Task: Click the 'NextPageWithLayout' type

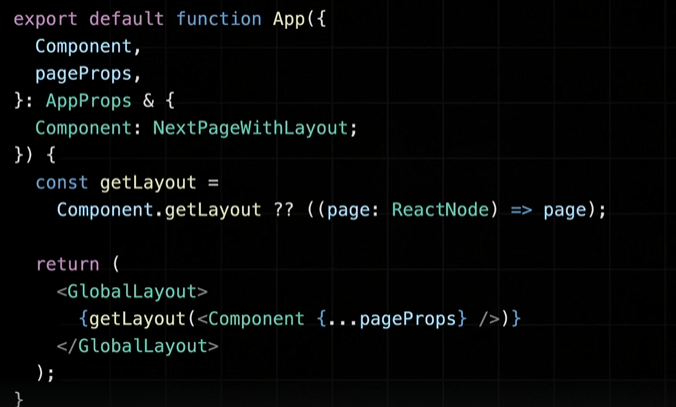Action: click(x=250, y=128)
